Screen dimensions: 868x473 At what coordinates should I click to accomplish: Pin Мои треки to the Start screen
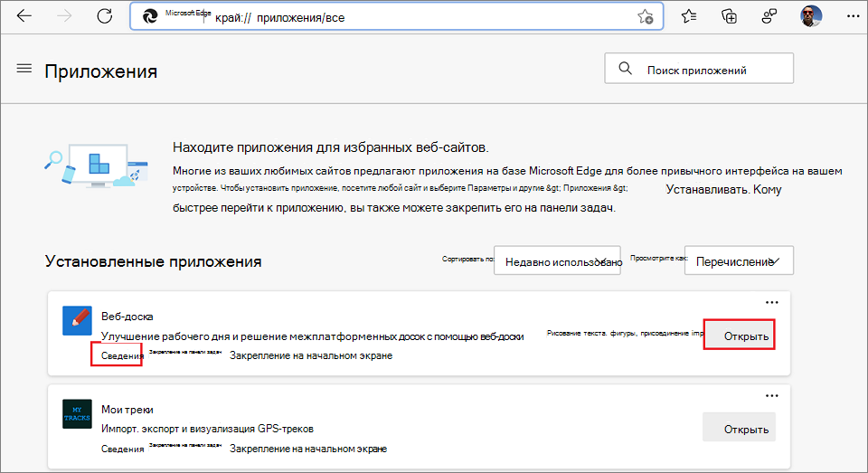point(308,449)
